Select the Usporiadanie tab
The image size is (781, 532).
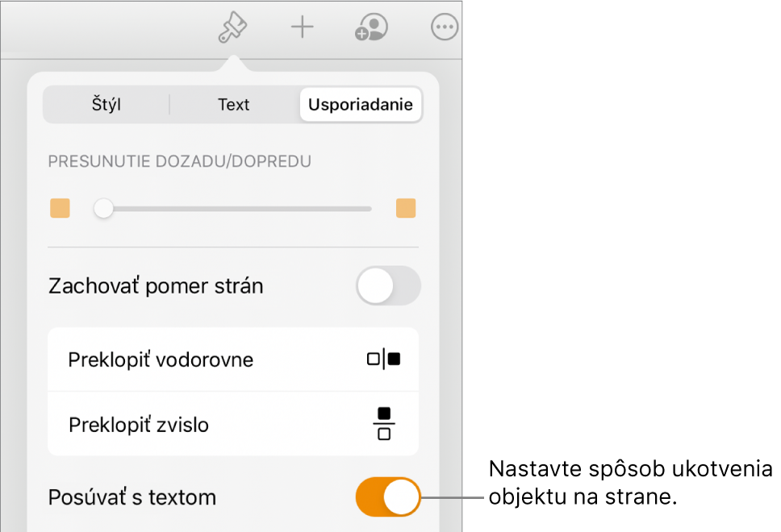(x=360, y=105)
